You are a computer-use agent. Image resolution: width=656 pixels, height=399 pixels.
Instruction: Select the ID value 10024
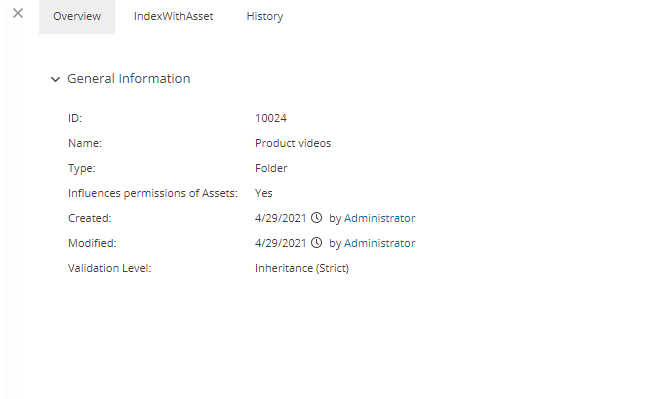tap(271, 118)
